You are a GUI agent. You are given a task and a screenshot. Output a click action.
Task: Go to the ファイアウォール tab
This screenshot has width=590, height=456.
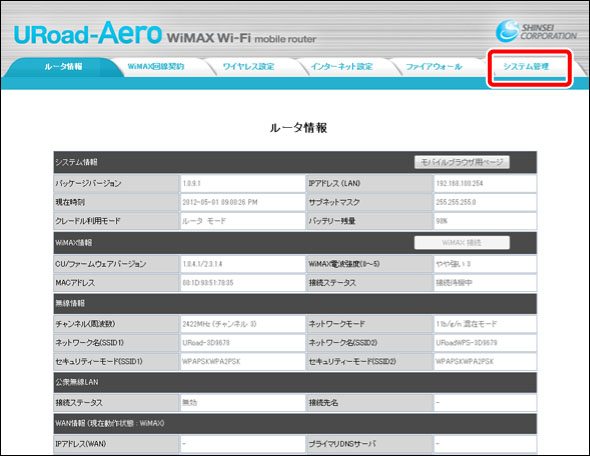pyautogui.click(x=434, y=67)
